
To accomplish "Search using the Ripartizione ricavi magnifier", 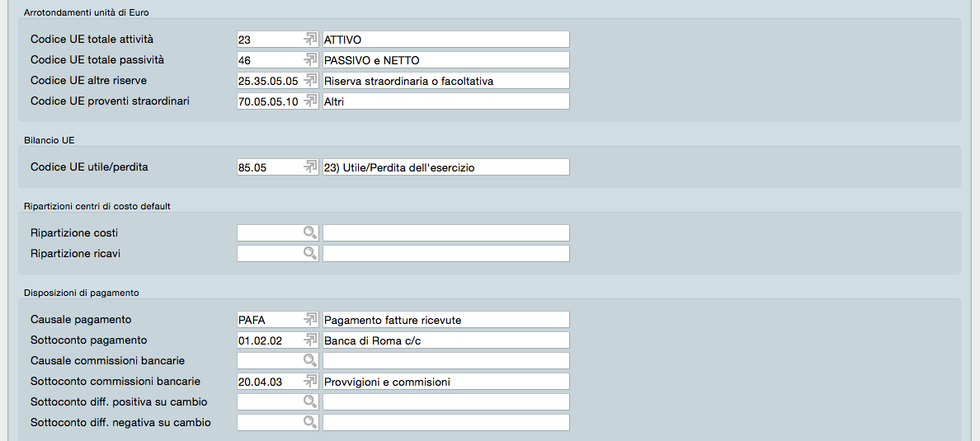I will pos(310,254).
